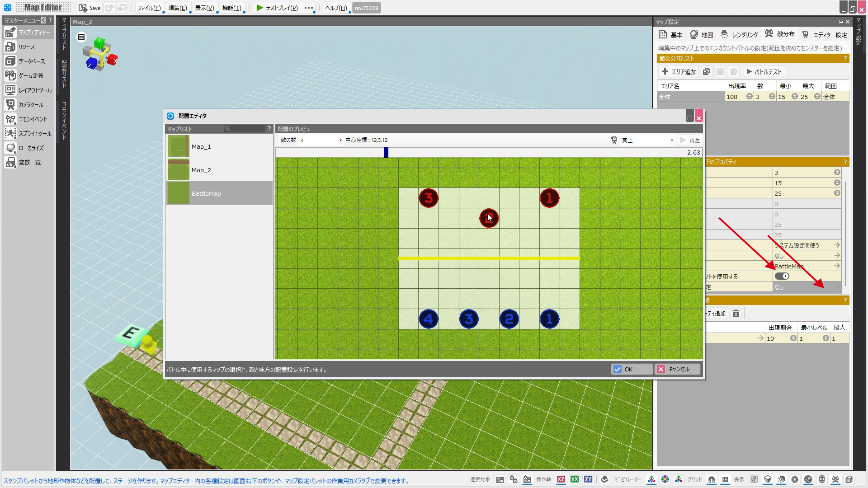Open Localize (ローカライズ) item
Screen dimensions: 868x488
point(27,148)
